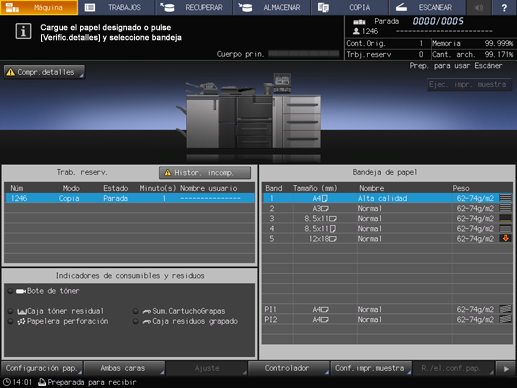This screenshot has height=388, width=517.
Task: Click Histor. incomp. button
Action: click(x=205, y=173)
